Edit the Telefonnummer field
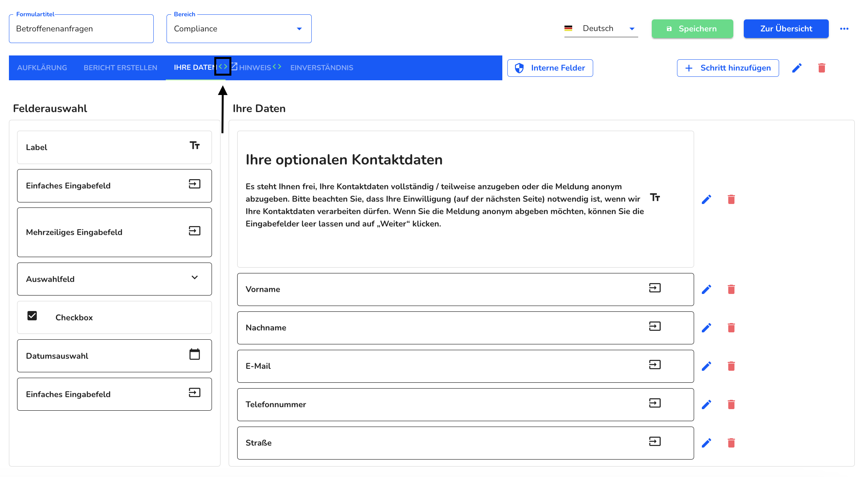Viewport: 868px width, 477px height. [x=707, y=404]
